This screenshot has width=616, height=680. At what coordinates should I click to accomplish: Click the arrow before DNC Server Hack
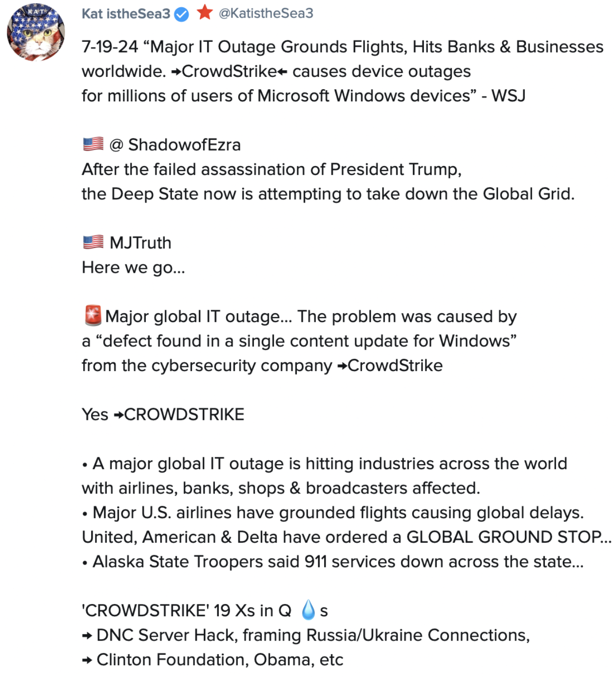pos(87,635)
